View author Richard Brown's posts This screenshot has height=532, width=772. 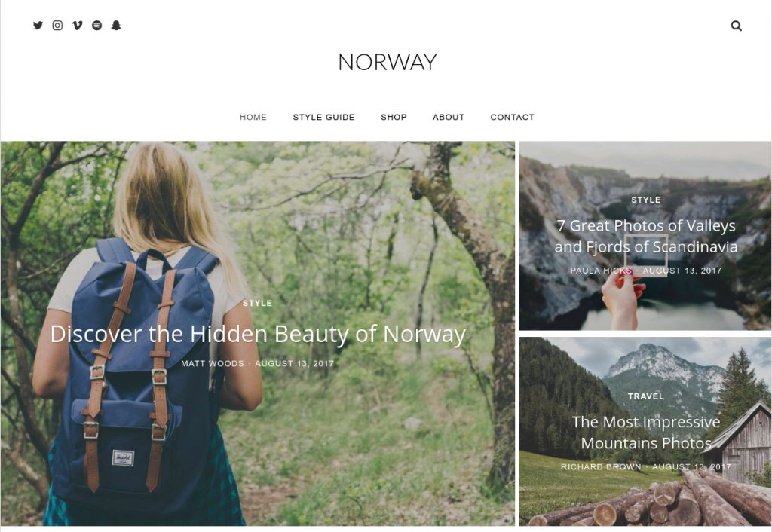point(601,467)
